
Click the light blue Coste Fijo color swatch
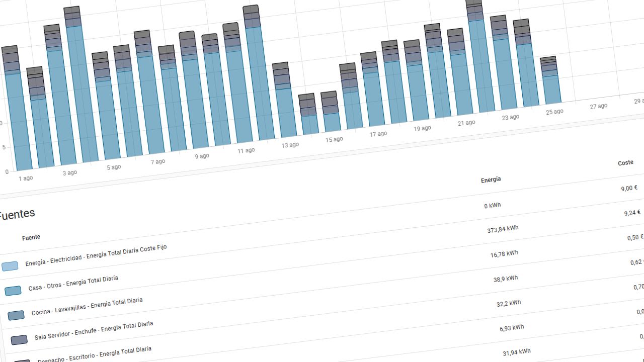pyautogui.click(x=10, y=266)
